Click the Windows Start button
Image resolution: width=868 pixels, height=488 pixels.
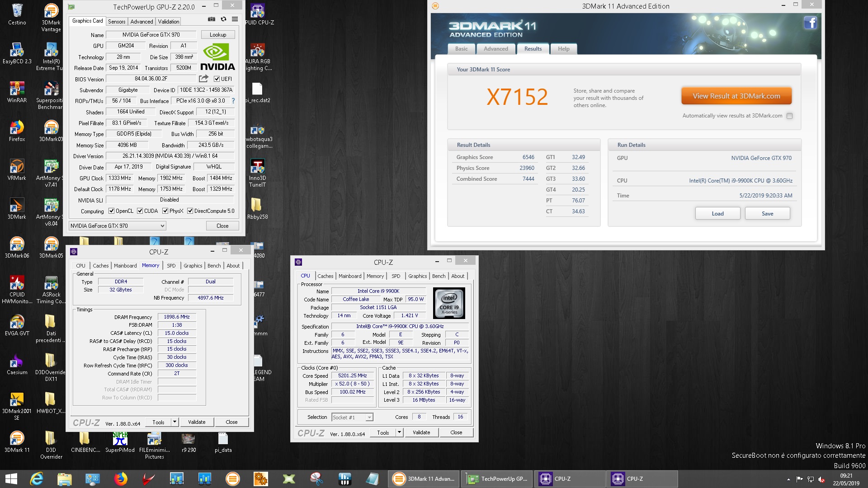[11, 479]
